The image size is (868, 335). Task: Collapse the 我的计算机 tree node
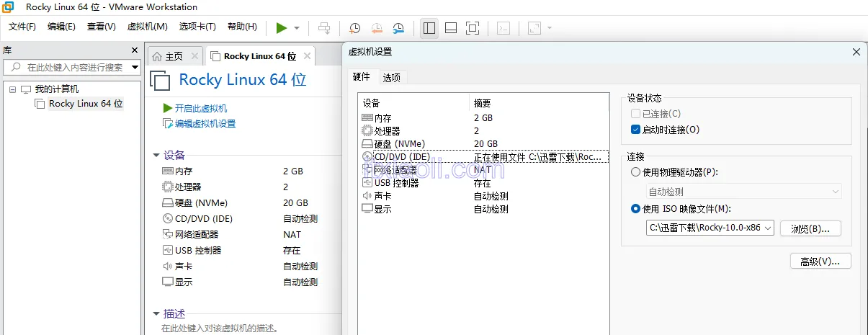pyautogui.click(x=12, y=89)
